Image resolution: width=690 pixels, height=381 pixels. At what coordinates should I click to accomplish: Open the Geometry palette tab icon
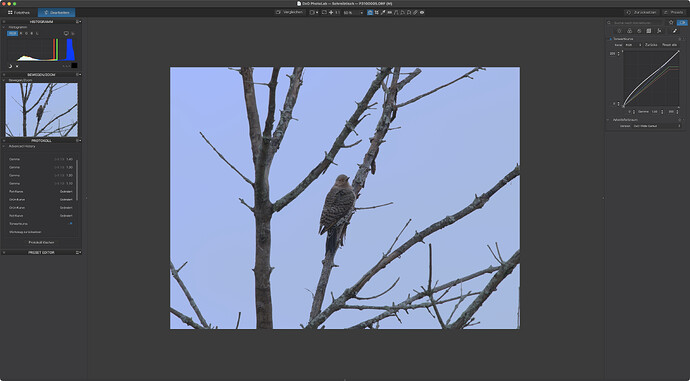[649, 31]
